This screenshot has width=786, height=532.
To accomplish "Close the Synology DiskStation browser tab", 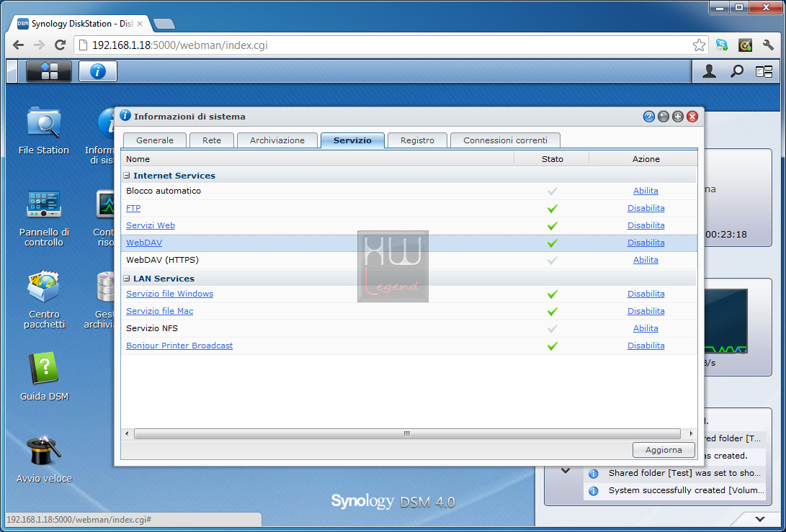I will 140,24.
